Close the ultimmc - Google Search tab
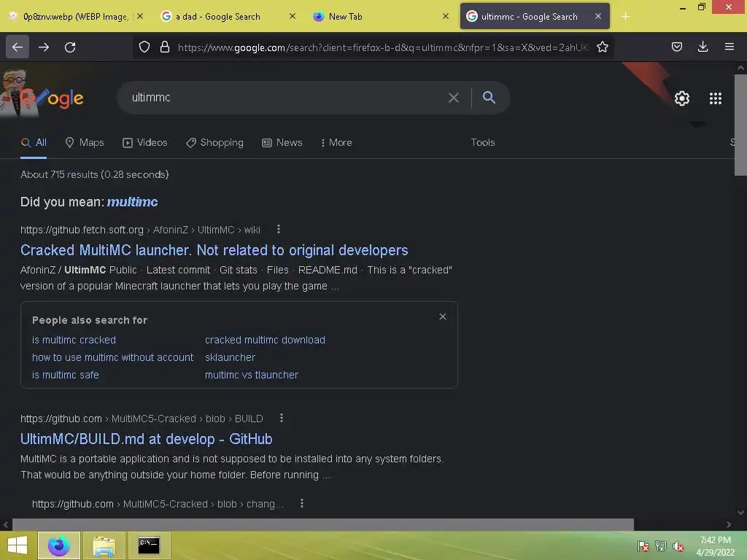The image size is (747, 560). pyautogui.click(x=598, y=16)
